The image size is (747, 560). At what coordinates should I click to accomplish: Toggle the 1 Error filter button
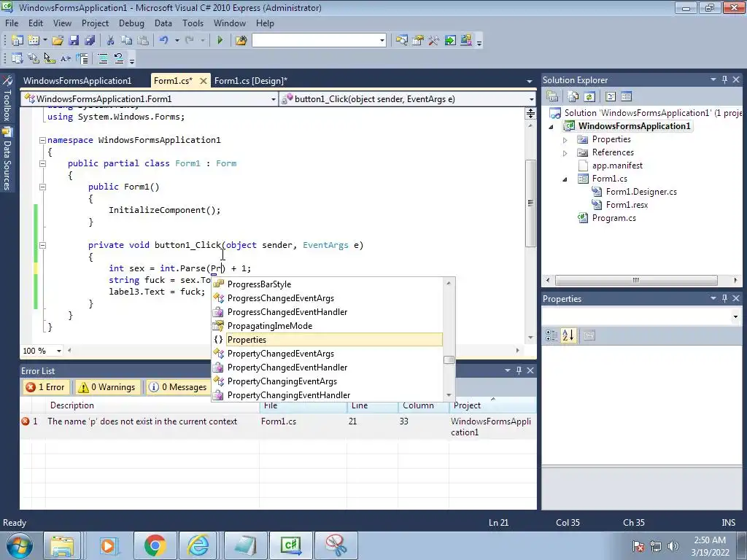46,387
